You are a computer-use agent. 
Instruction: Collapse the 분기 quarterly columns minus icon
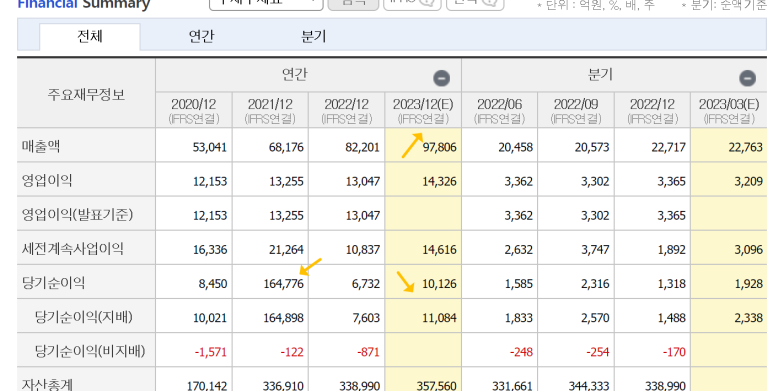point(747,78)
